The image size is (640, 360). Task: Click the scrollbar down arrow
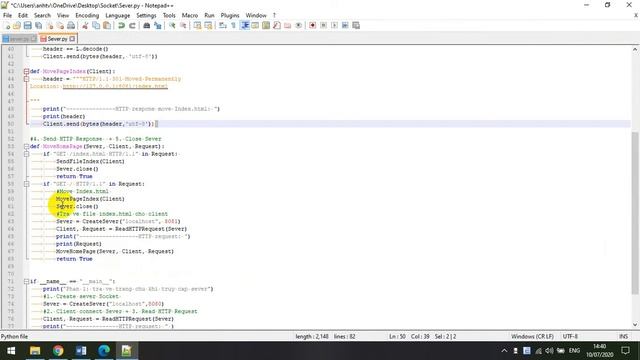(x=635, y=325)
